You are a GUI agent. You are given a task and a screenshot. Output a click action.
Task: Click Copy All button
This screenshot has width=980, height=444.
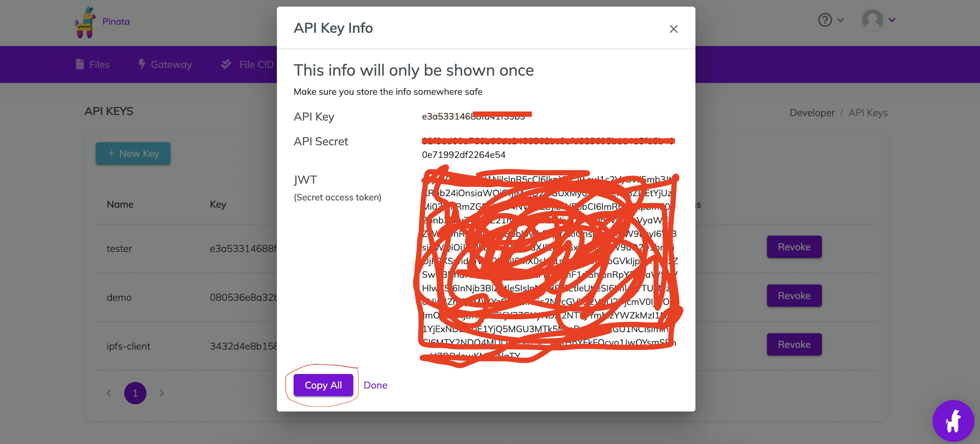pyautogui.click(x=323, y=385)
